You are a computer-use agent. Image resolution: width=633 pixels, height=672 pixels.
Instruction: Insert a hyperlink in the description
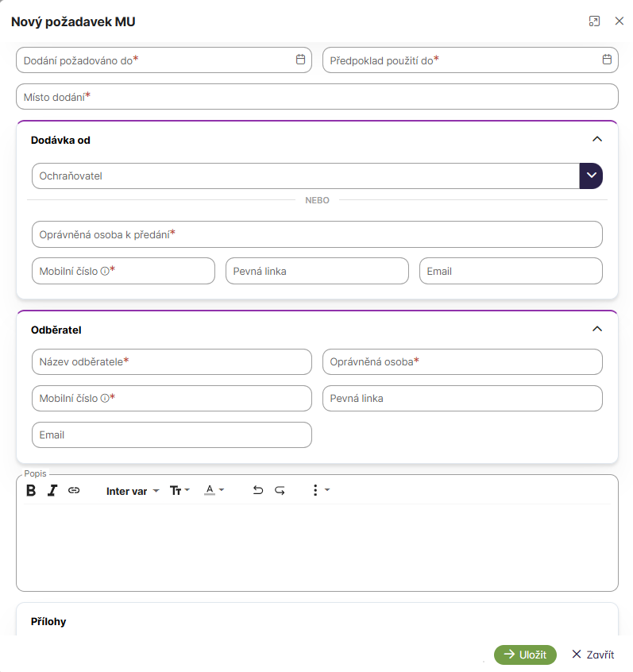pyautogui.click(x=74, y=491)
